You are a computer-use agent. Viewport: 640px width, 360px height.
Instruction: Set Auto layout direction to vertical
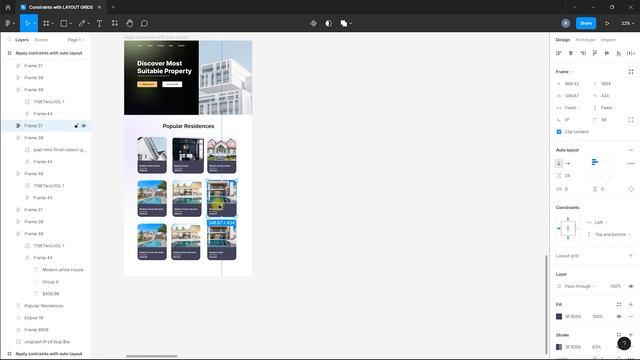pyautogui.click(x=559, y=163)
